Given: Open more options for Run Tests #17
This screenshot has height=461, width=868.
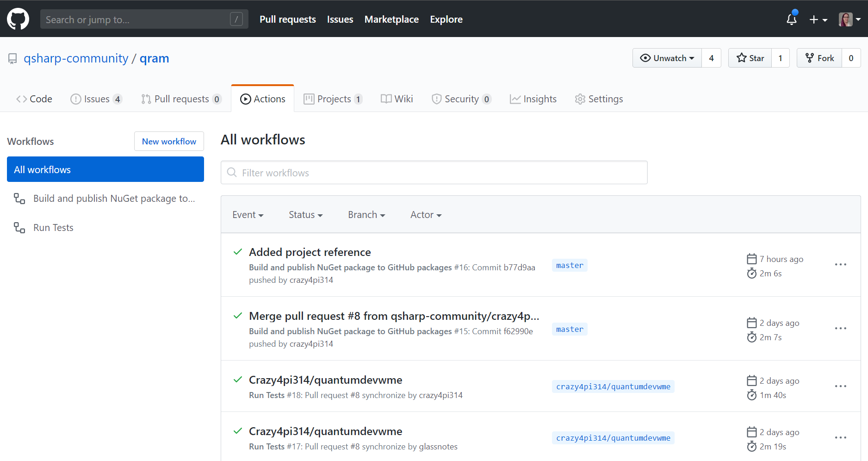Looking at the screenshot, I should [840, 437].
